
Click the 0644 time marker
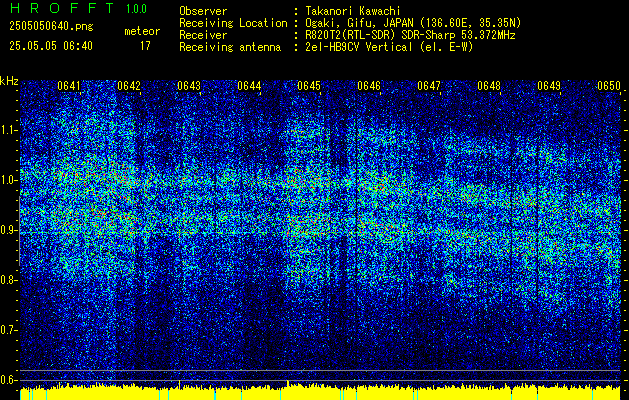click(x=249, y=86)
